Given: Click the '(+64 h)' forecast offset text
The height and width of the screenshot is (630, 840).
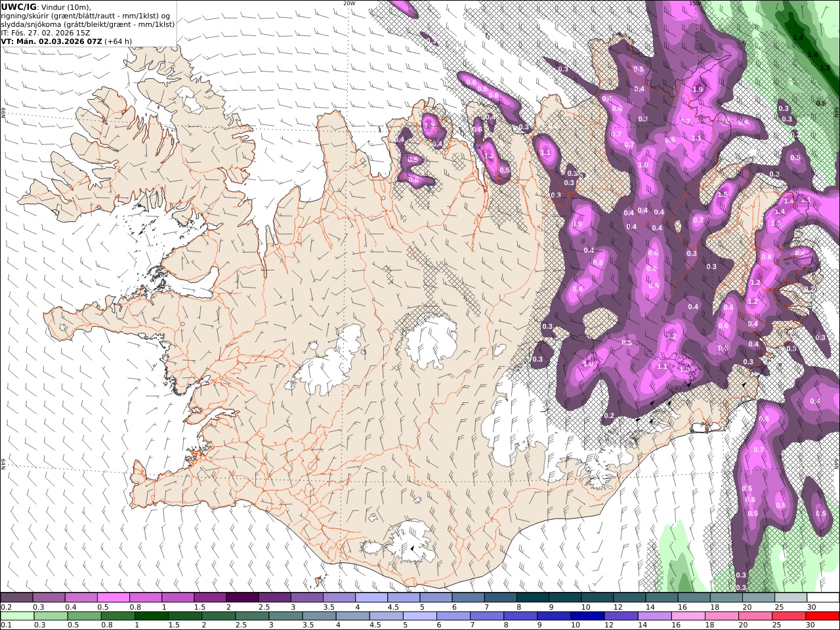Looking at the screenshot, I should 118,41.
